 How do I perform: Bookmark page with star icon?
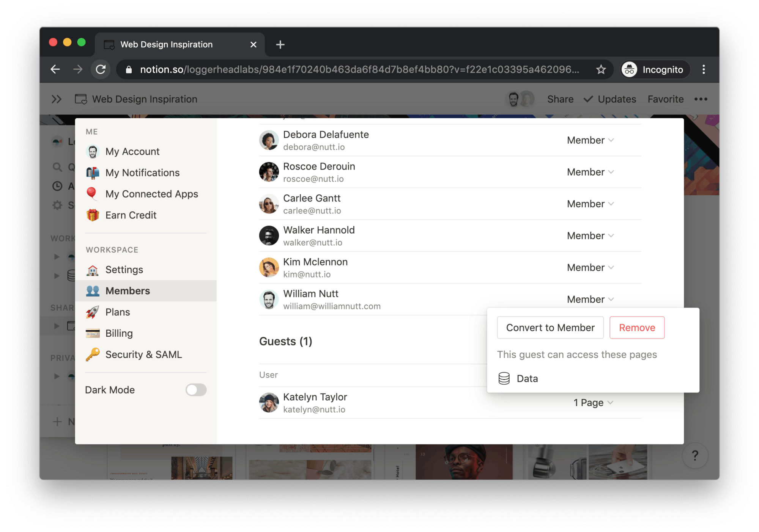pyautogui.click(x=601, y=69)
